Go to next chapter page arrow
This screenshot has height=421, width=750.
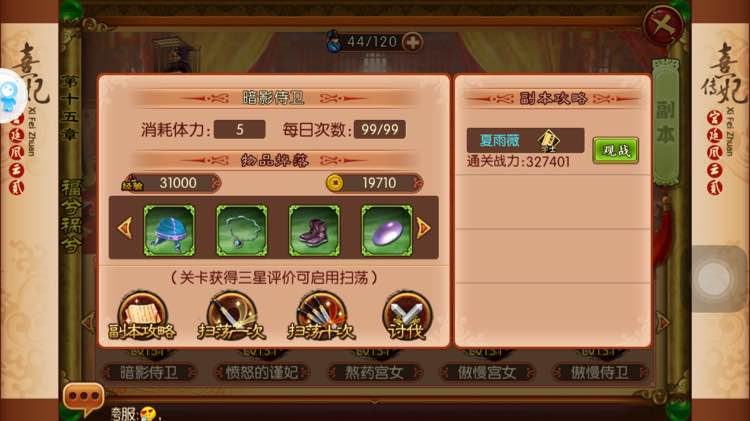click(x=663, y=323)
